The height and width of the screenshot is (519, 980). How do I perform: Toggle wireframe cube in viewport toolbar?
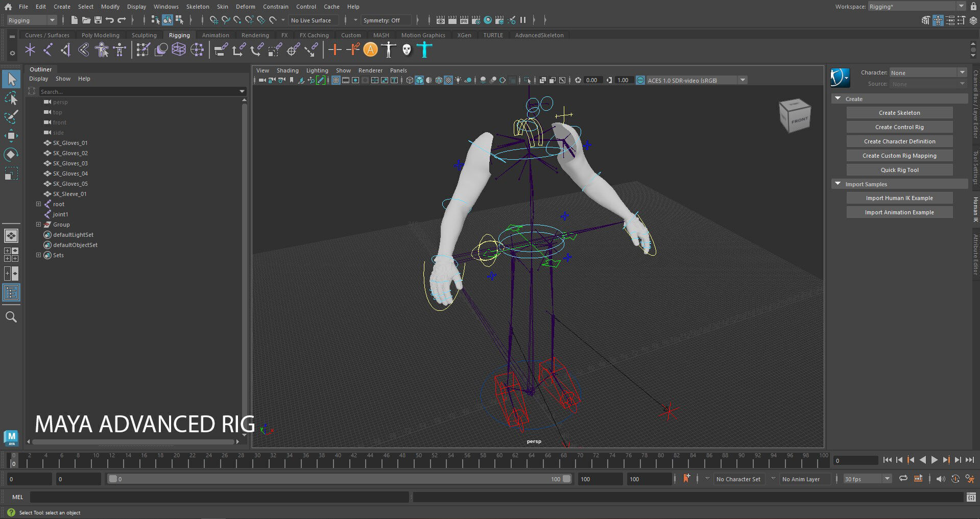point(410,80)
